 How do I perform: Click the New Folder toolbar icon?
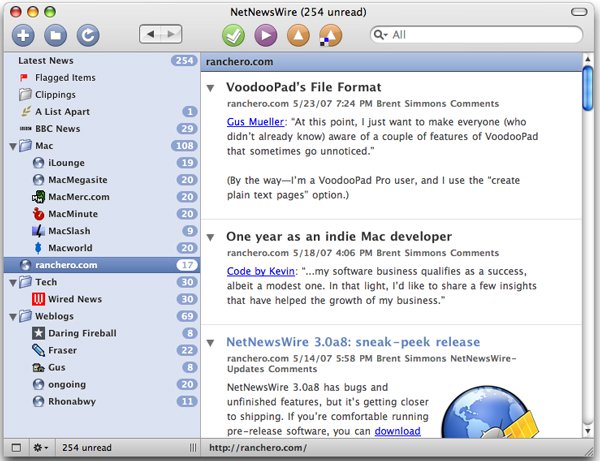[x=55, y=35]
